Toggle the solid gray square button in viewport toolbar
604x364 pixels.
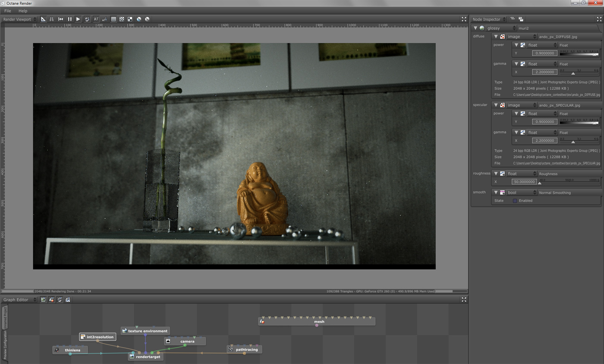coord(113,19)
